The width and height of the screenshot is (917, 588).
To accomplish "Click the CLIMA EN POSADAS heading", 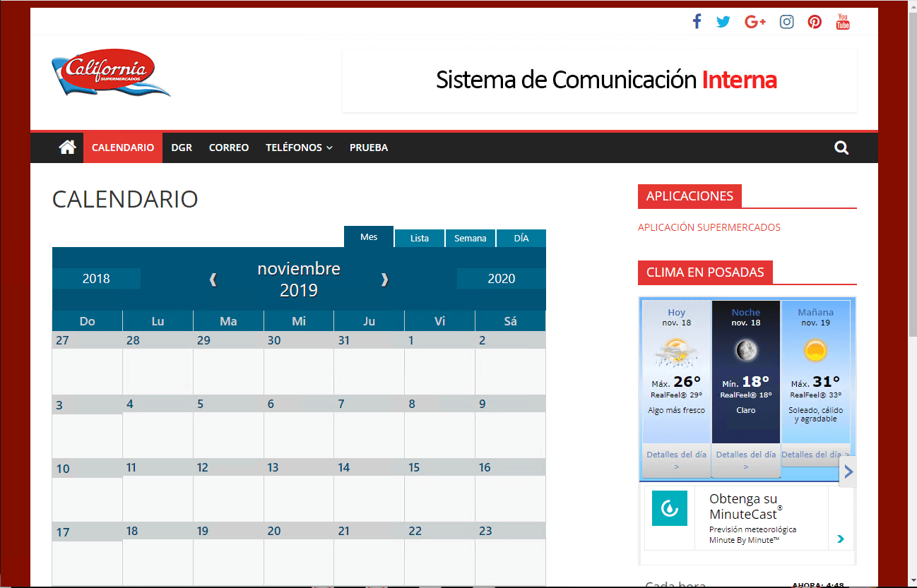I will [705, 272].
